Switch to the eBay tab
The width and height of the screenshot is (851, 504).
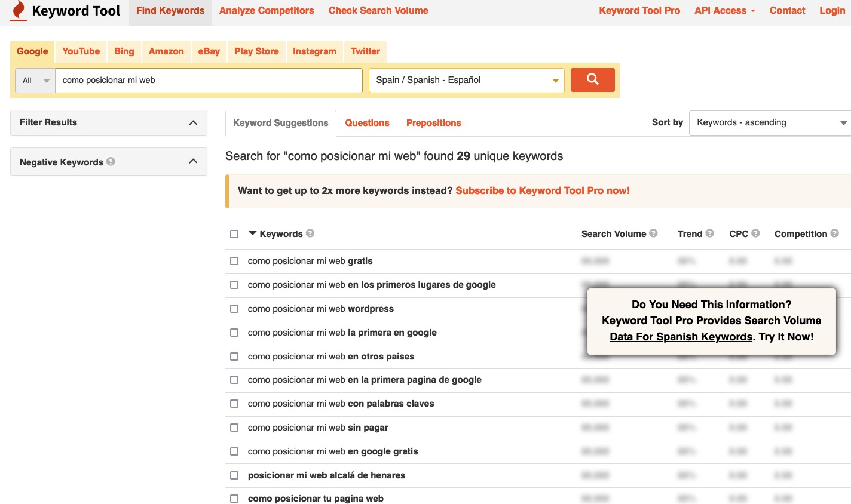coord(209,51)
